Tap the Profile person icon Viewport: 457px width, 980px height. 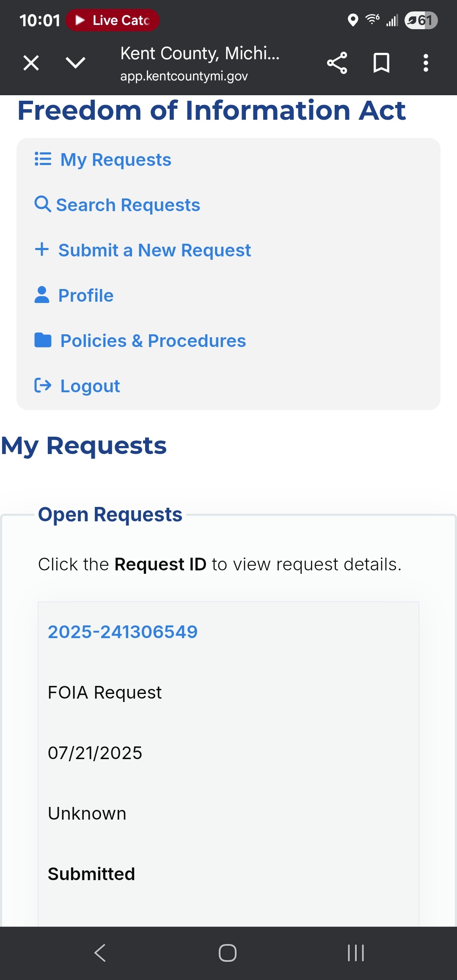tap(42, 295)
